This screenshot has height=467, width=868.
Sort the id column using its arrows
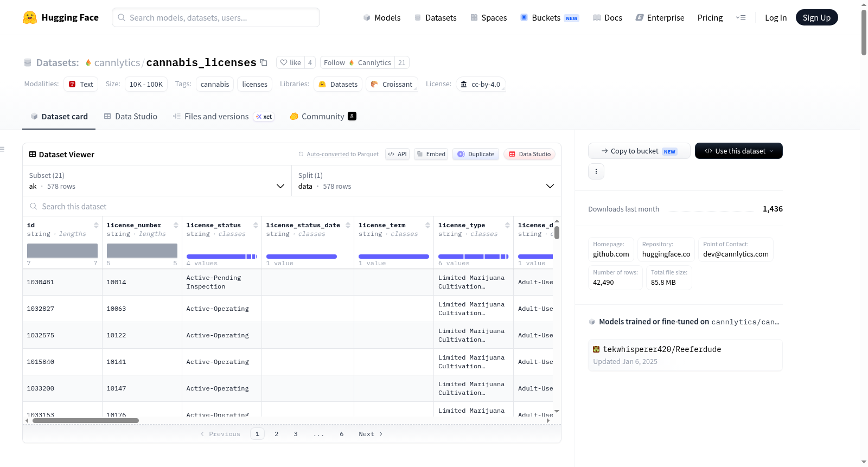96,225
